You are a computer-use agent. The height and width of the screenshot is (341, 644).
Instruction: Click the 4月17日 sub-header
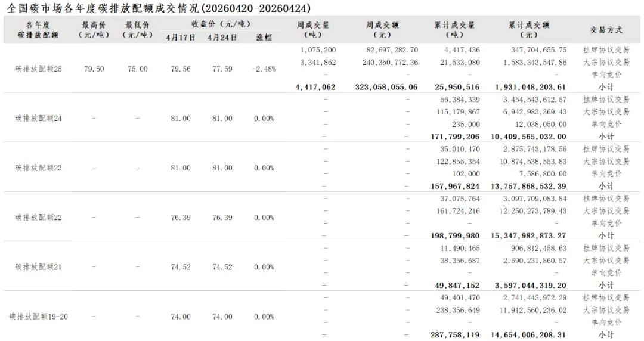point(181,38)
